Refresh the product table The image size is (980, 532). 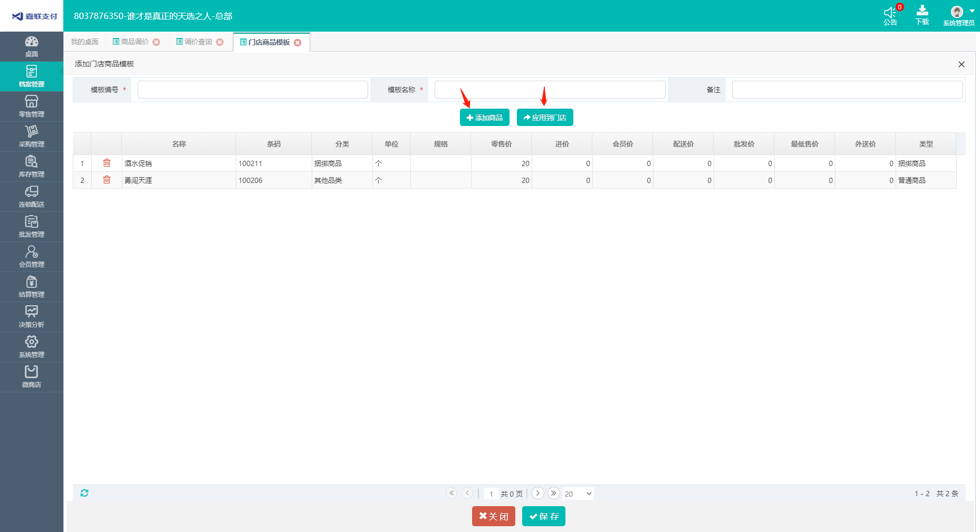pos(84,493)
